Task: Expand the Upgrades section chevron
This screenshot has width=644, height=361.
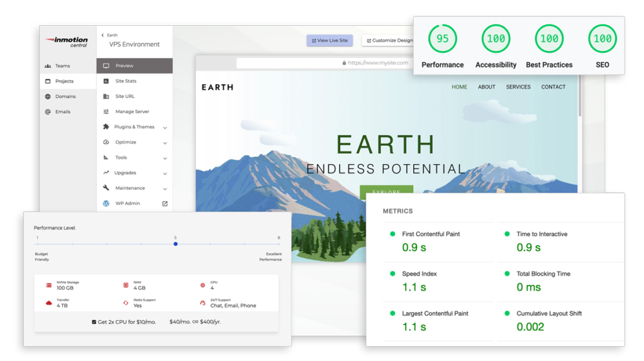Action: (x=165, y=174)
